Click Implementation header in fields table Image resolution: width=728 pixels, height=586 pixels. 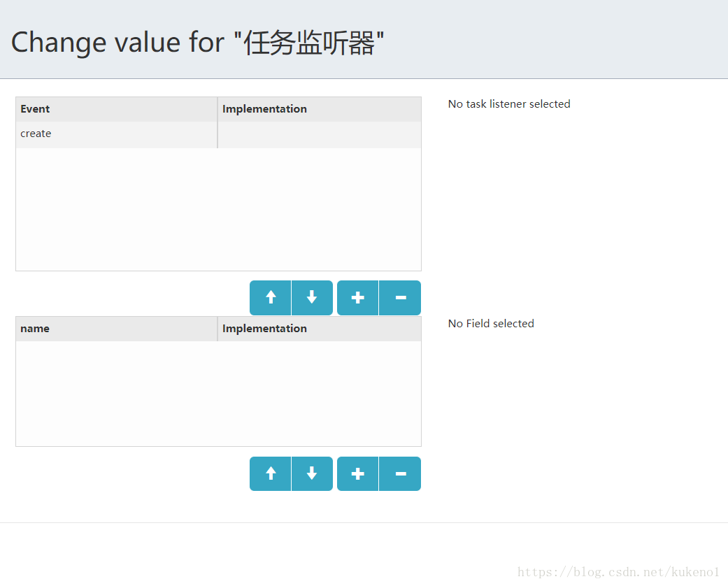coord(320,329)
